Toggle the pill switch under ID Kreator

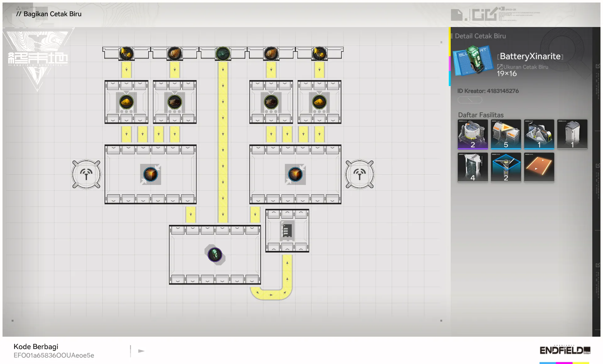pos(470,100)
